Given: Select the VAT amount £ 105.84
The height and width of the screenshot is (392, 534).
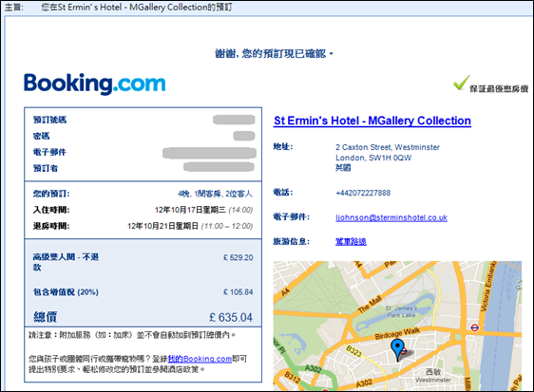Looking at the screenshot, I should pos(238,292).
